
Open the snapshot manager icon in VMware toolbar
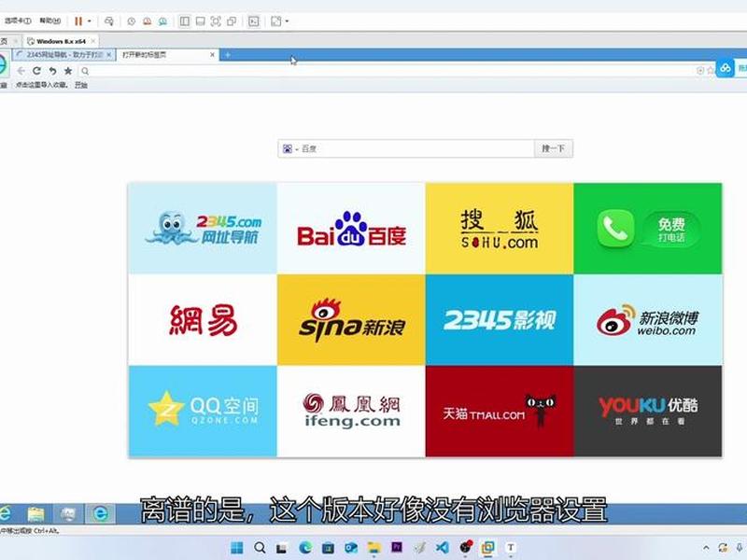(x=162, y=21)
